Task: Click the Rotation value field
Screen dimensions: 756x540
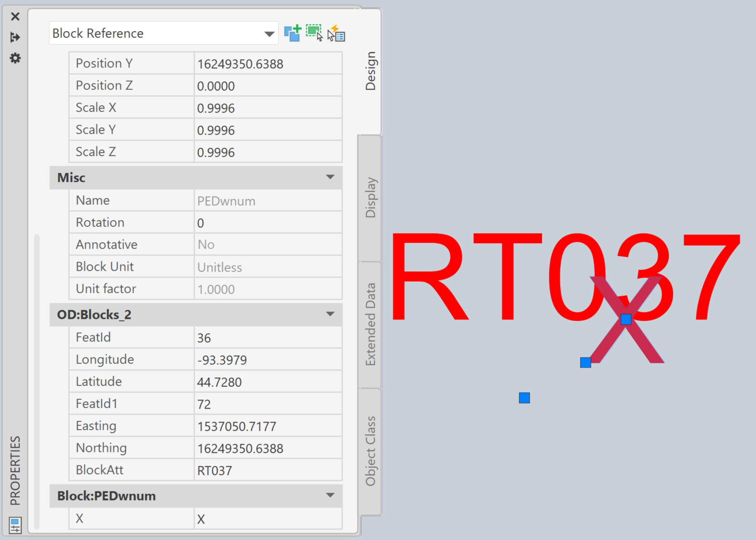Action: 268,223
